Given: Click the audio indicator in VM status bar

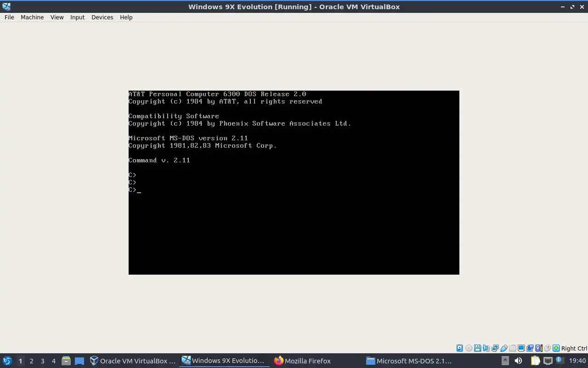Looking at the screenshot, I should click(486, 348).
